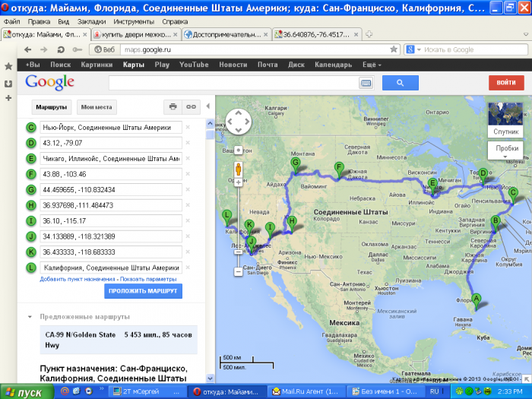
Task: Toggle the Пробки traffic layer
Action: click(506, 148)
